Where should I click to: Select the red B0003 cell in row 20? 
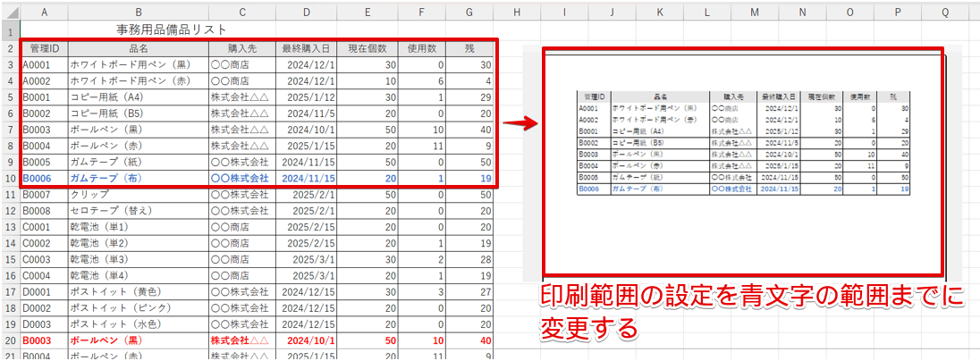(44, 340)
